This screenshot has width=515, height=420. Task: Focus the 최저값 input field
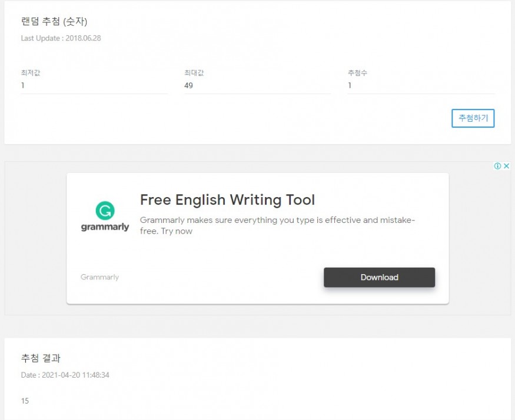(x=94, y=86)
